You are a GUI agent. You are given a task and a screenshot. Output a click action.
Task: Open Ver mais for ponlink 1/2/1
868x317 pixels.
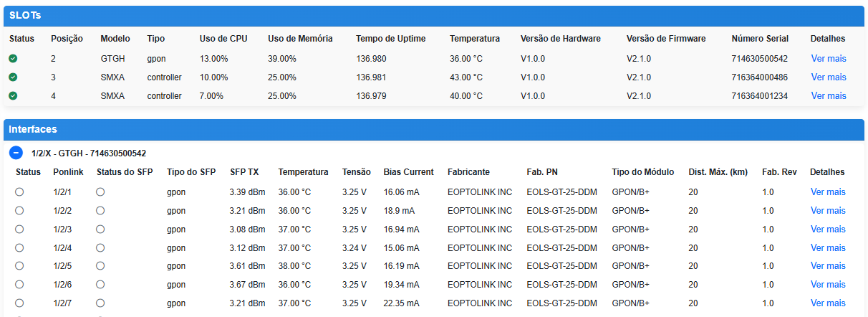[828, 192]
